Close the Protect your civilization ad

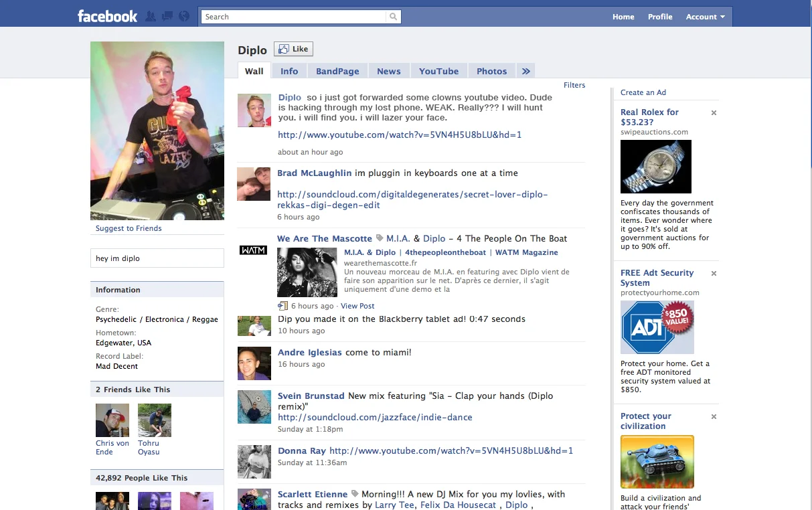tap(714, 417)
